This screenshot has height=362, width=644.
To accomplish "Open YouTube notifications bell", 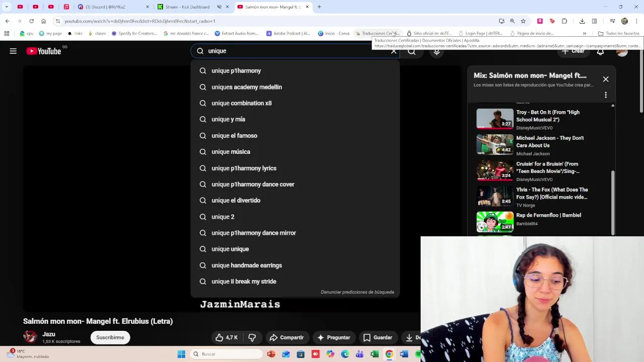I will (x=600, y=51).
